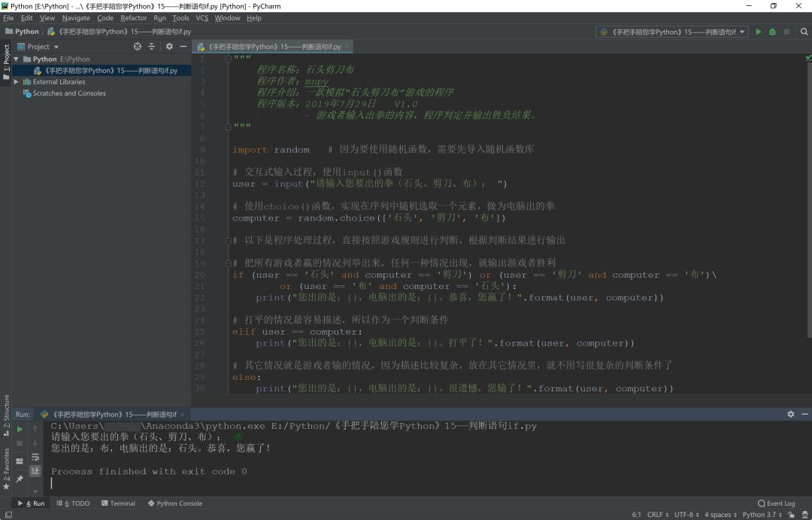The image size is (812, 520).
Task: Toggle scroll to end in Run console
Action: coord(35,470)
